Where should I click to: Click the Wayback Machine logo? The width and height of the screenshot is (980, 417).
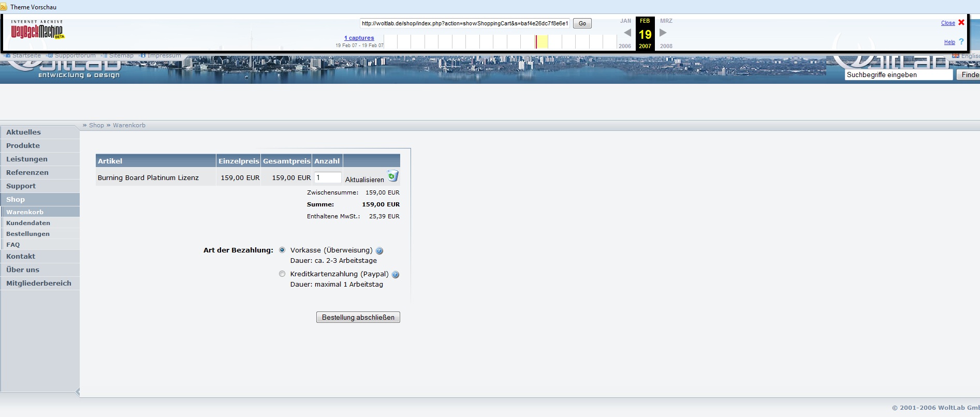pos(37,31)
